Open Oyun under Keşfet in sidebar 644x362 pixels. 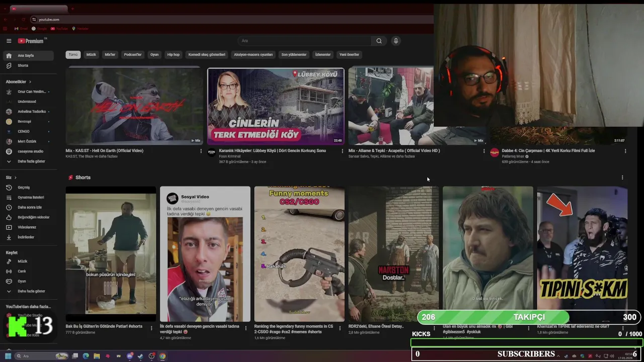pyautogui.click(x=28, y=281)
